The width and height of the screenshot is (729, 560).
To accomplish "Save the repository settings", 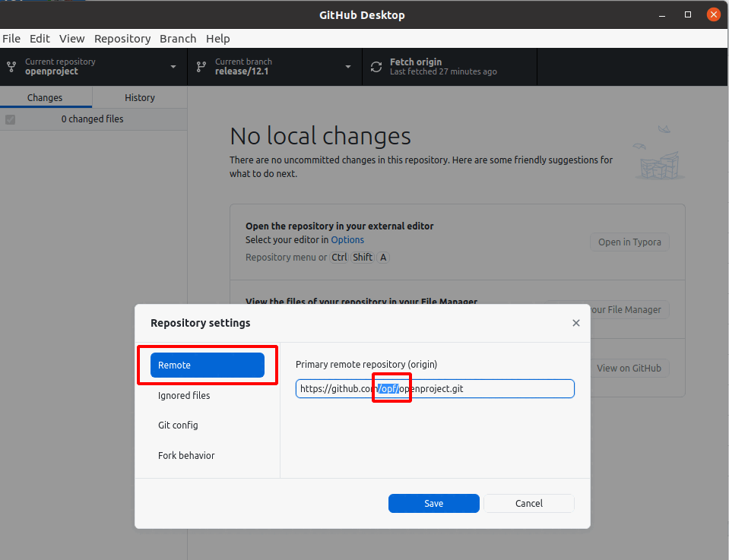I will 433,503.
